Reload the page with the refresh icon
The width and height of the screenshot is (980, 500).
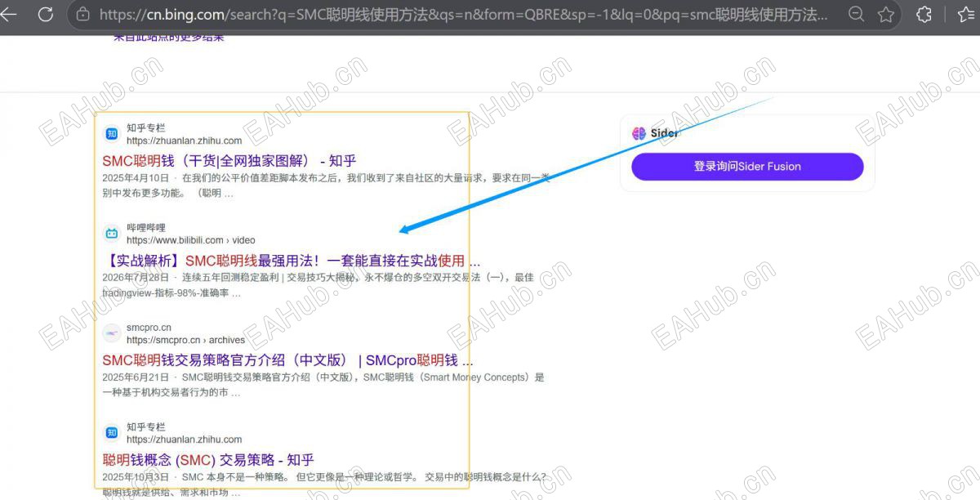(46, 14)
